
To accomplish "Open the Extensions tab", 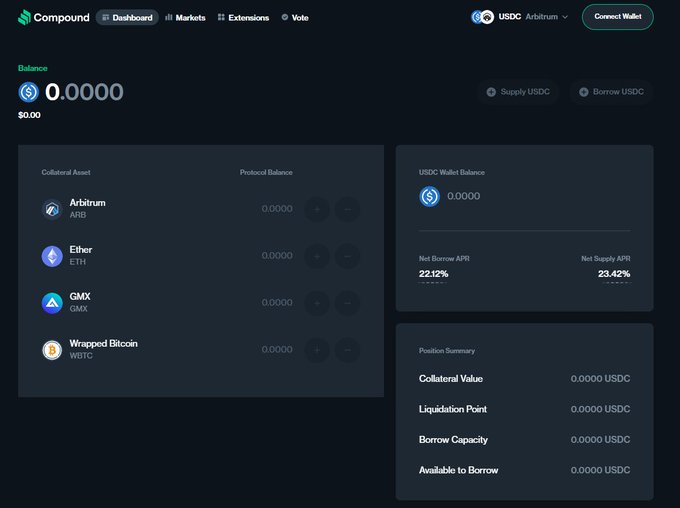I will click(x=243, y=17).
